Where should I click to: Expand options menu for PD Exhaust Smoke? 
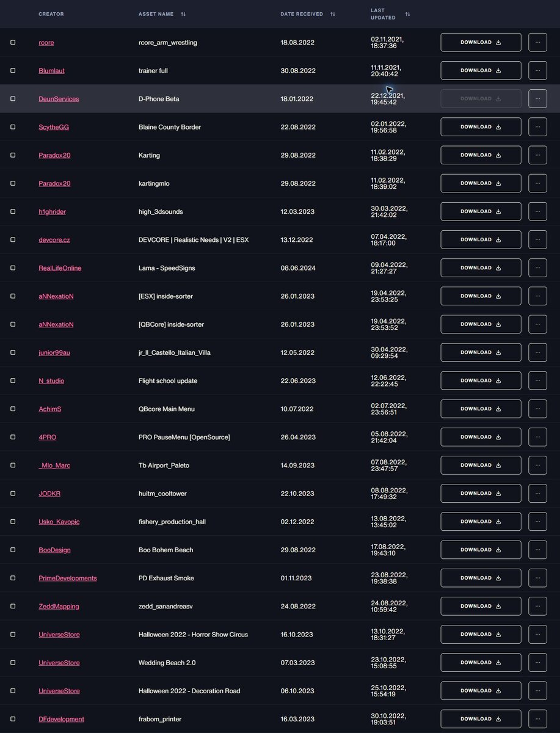coord(537,578)
